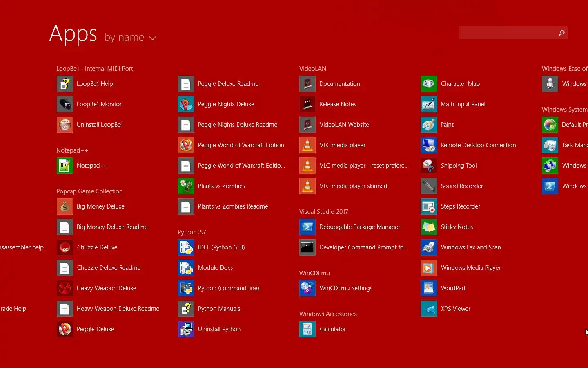Open Windows Media Player icon
This screenshot has width=588, height=368.
pos(428,268)
